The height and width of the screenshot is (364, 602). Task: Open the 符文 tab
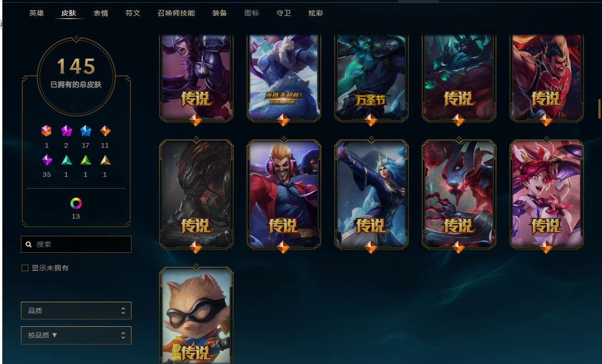point(133,13)
